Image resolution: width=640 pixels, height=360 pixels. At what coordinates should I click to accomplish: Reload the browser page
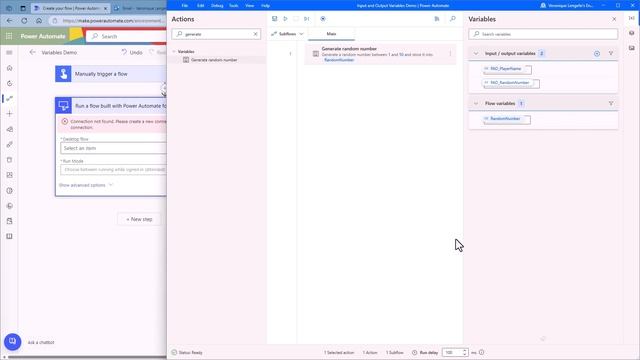[x=24, y=20]
